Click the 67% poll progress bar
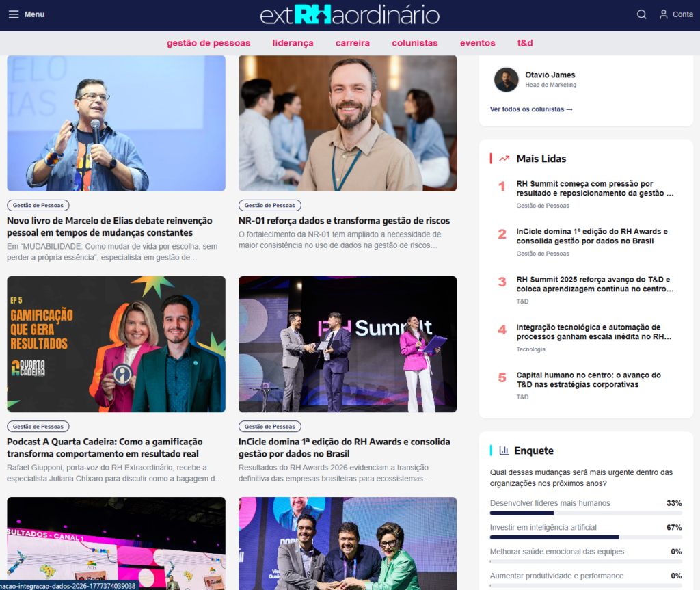The height and width of the screenshot is (590, 700). coord(586,537)
